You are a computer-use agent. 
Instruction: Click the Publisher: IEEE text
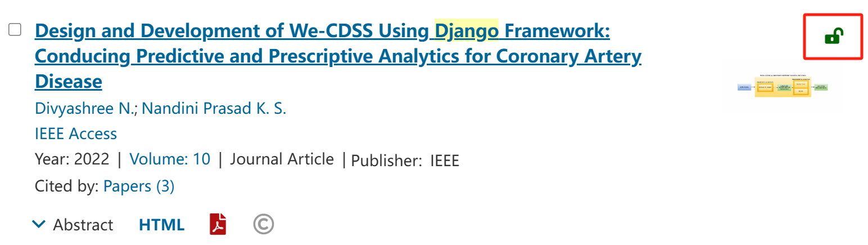pyautogui.click(x=405, y=161)
